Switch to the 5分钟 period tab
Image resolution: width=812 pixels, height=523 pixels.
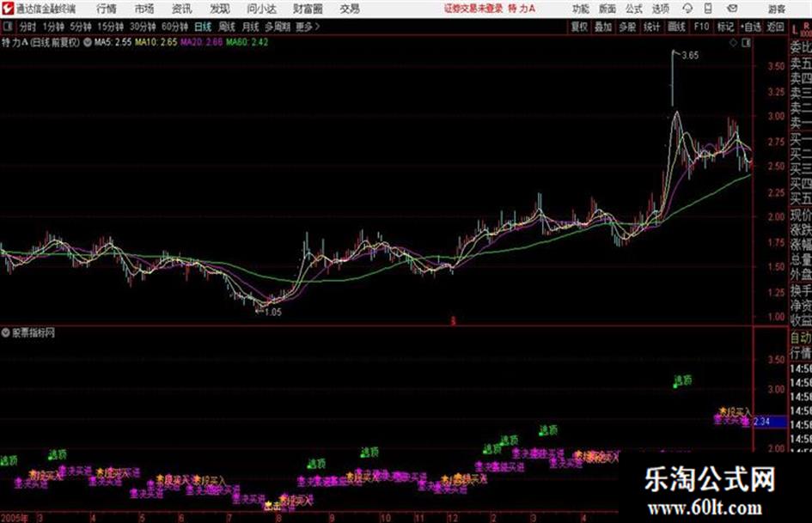[x=81, y=27]
